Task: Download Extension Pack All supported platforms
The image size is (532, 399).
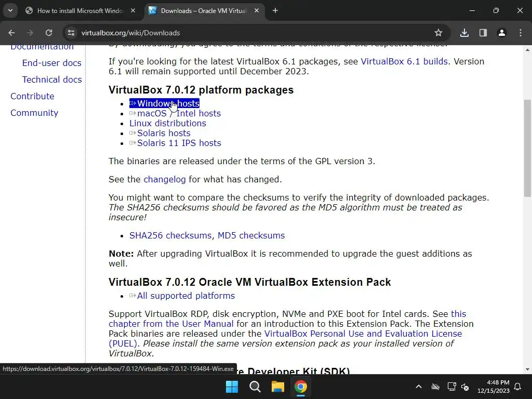Action: pyautogui.click(x=182, y=296)
